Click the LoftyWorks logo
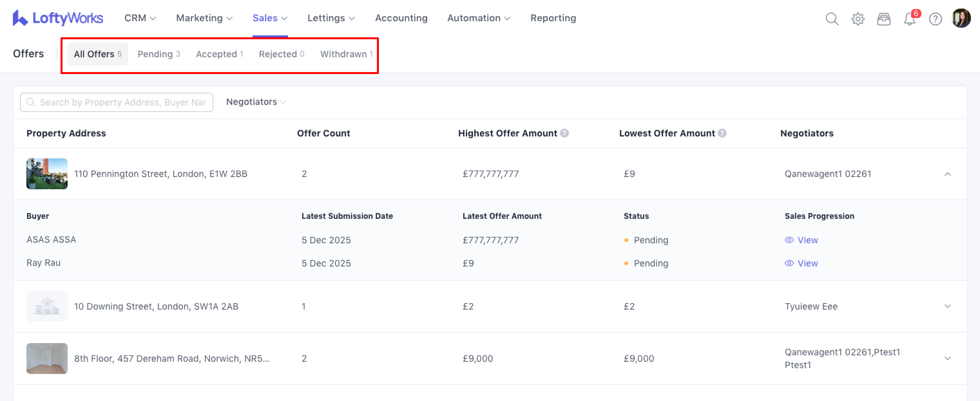 [58, 18]
